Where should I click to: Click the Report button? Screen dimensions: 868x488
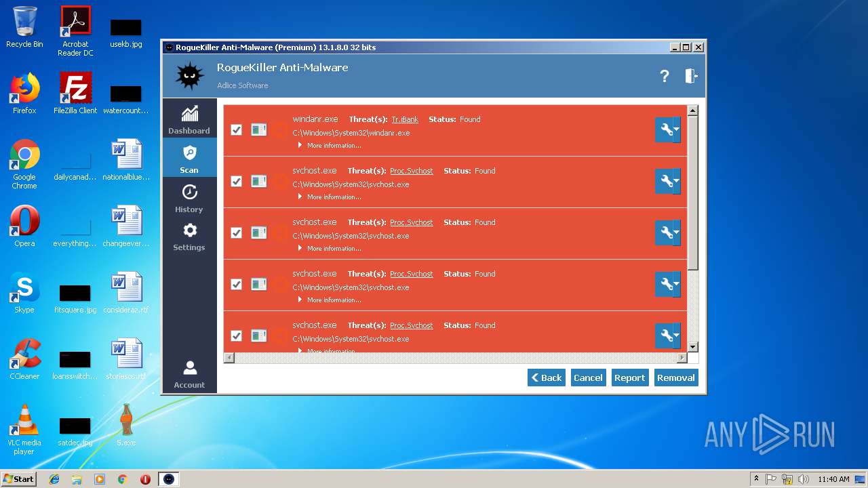click(x=629, y=378)
